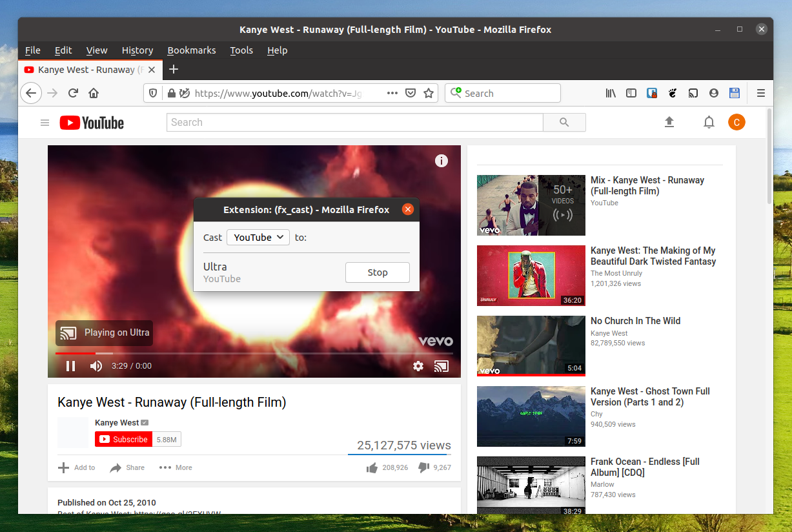This screenshot has height=532, width=792.
Task: Pause the playing video
Action: coord(70,366)
